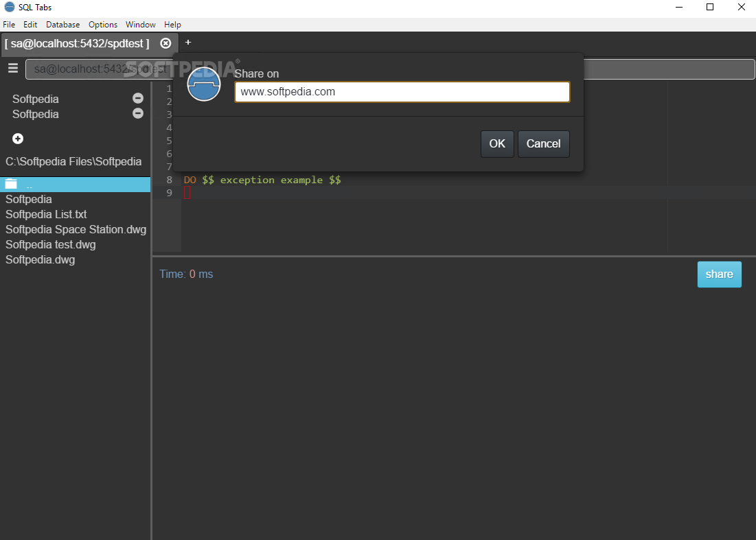Screen dimensions: 756x540
Task: Click editor line 8 DO statement
Action: coord(262,180)
